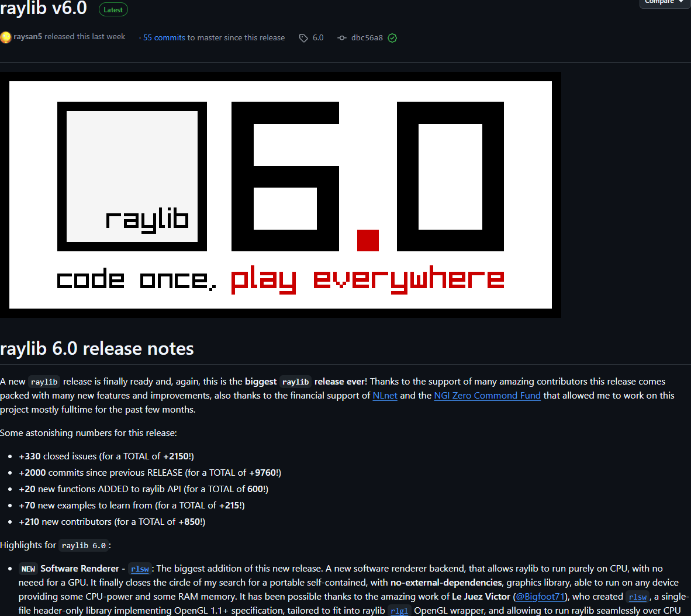This screenshot has height=616, width=691.
Task: Open the rlsw link after 'who created'
Action: (x=637, y=597)
